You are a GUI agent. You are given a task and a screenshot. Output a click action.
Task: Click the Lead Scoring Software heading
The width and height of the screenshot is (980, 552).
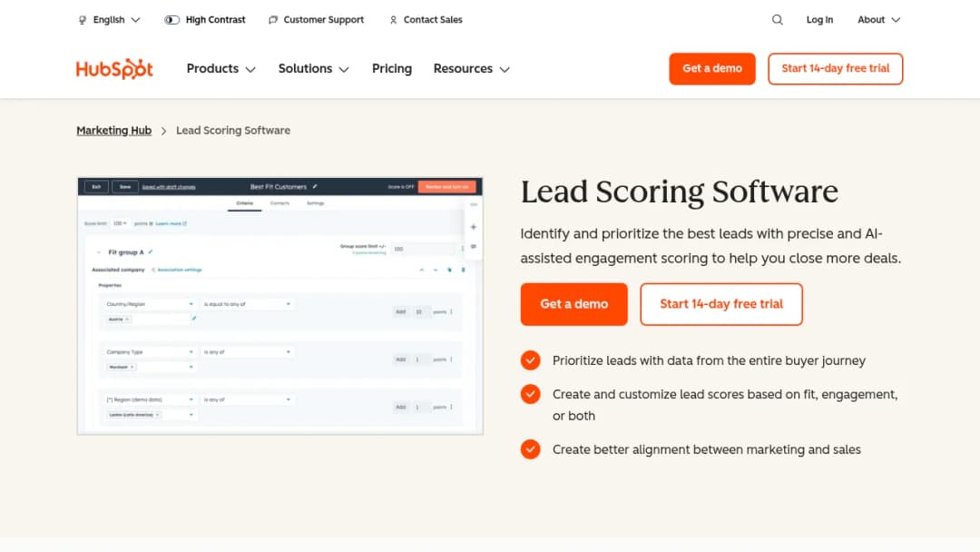pos(680,192)
